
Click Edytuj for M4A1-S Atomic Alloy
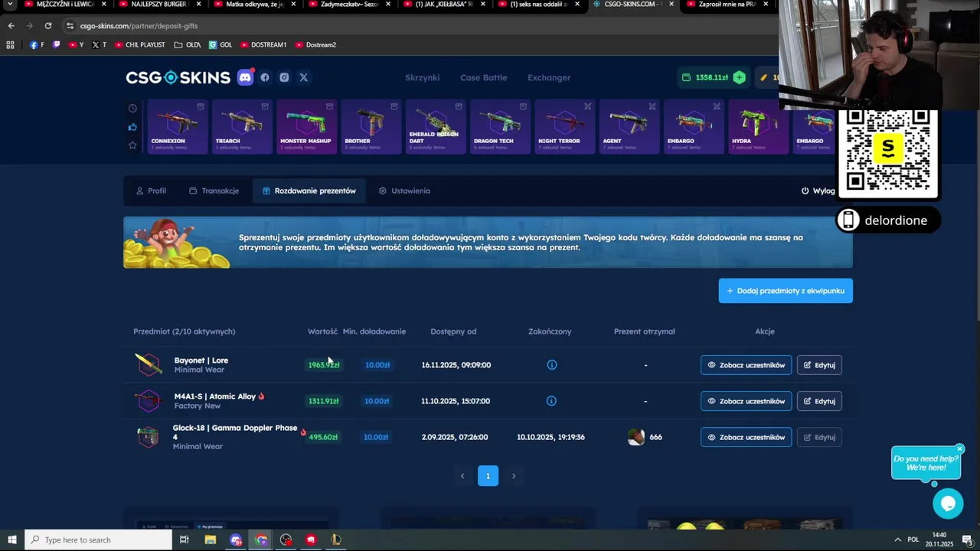tap(819, 401)
